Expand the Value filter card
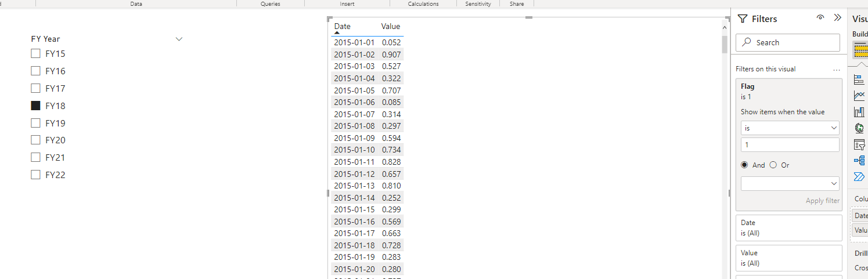 pyautogui.click(x=789, y=258)
